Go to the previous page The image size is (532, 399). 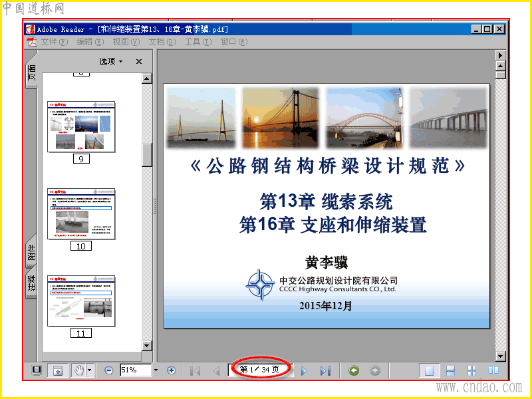click(217, 370)
